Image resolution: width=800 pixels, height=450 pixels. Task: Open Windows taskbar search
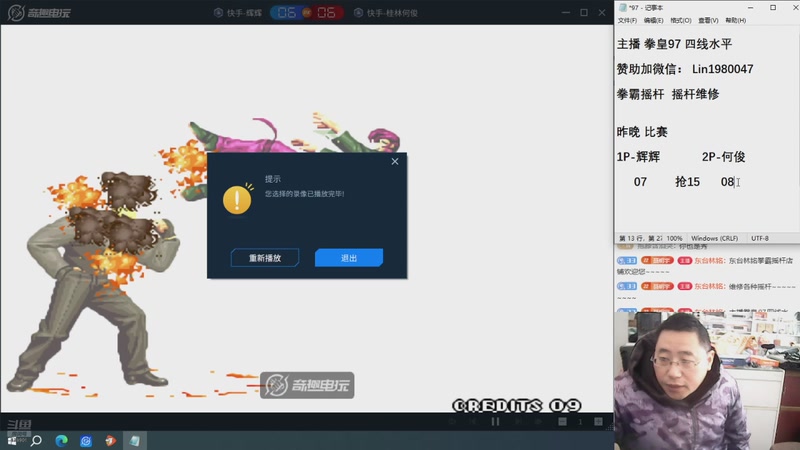[36, 440]
